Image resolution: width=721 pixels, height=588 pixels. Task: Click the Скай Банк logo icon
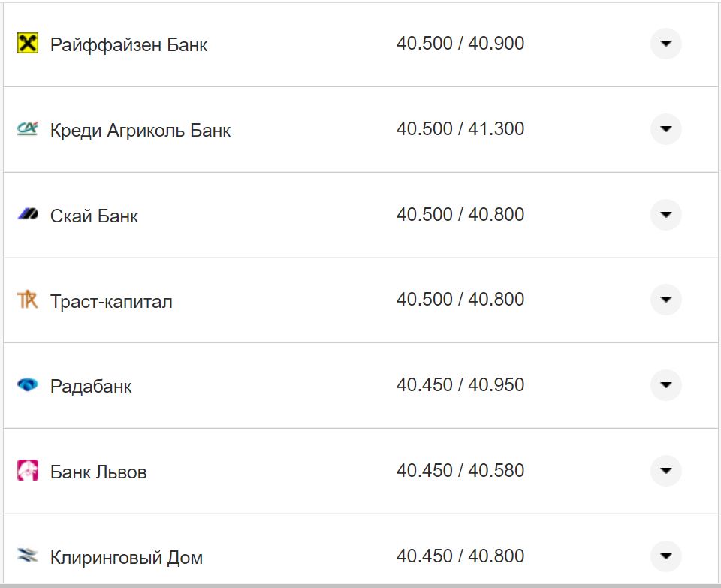(x=27, y=215)
